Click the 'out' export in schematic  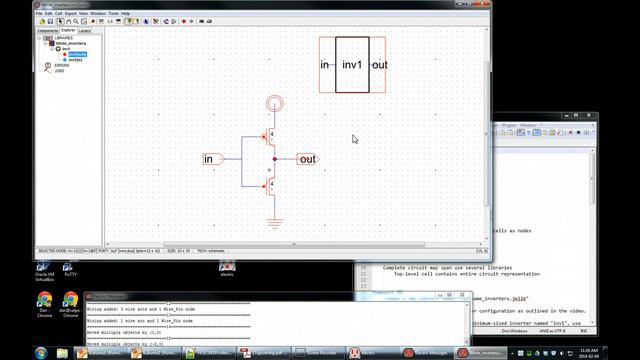click(308, 159)
